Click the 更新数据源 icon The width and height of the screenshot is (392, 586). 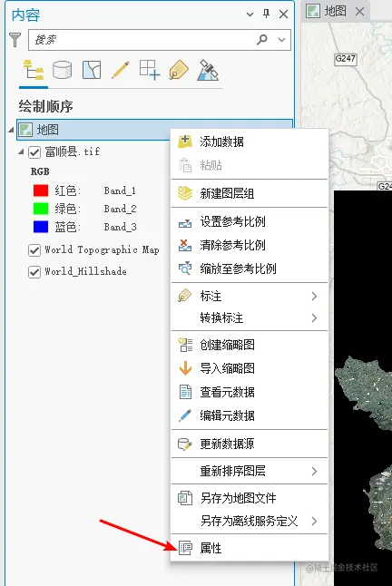point(185,444)
